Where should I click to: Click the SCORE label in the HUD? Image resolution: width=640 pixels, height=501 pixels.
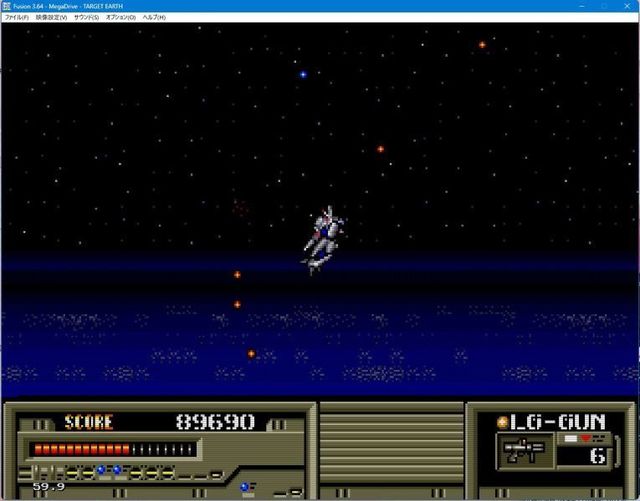coord(89,422)
